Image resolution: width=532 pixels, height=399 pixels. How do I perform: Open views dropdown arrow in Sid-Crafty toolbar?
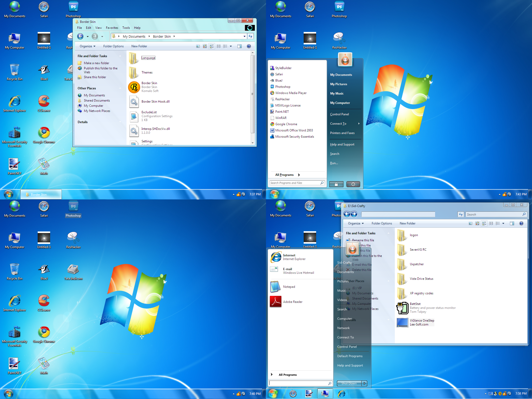[503, 223]
